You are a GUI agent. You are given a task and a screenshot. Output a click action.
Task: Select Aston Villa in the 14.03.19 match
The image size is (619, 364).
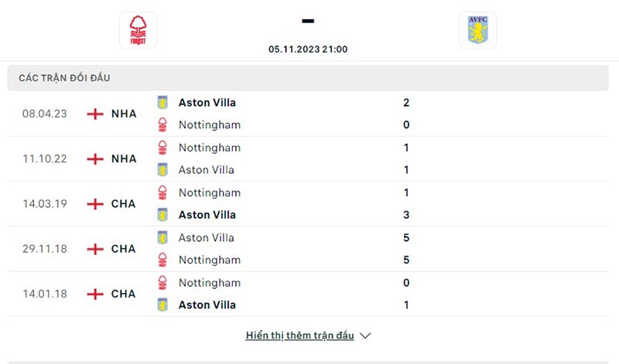[x=207, y=215]
